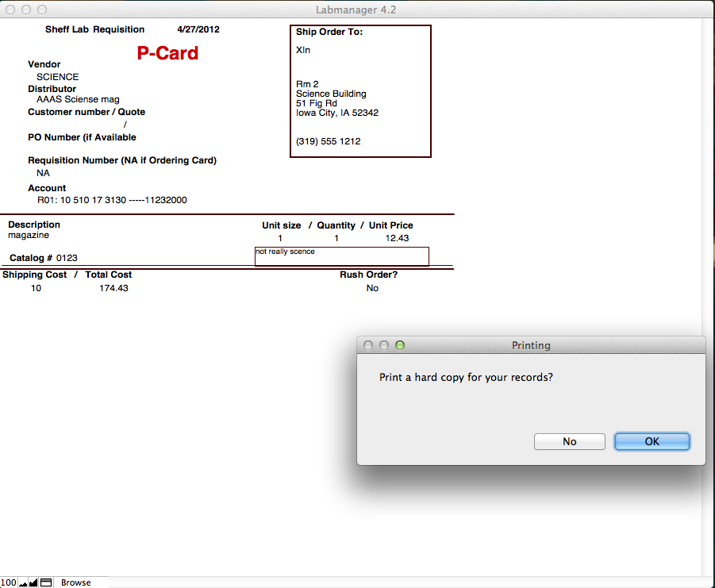The width and height of the screenshot is (715, 588).
Task: Zoom out using the small mountains icon
Action: (23, 582)
